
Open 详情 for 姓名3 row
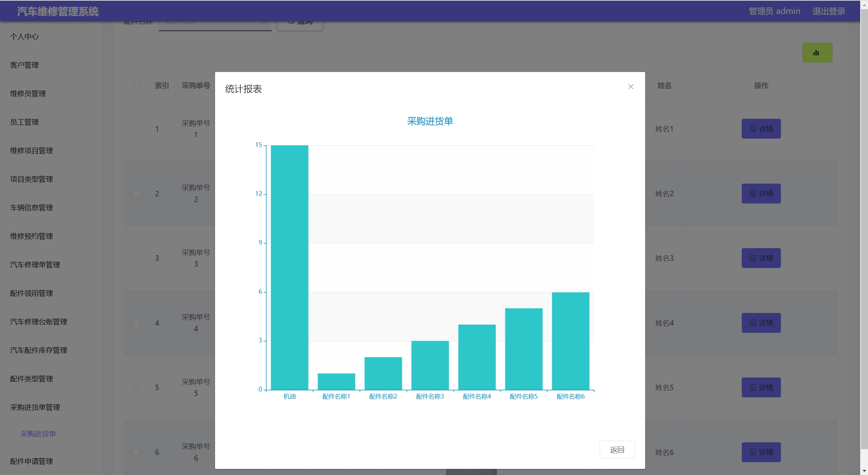[x=761, y=258]
